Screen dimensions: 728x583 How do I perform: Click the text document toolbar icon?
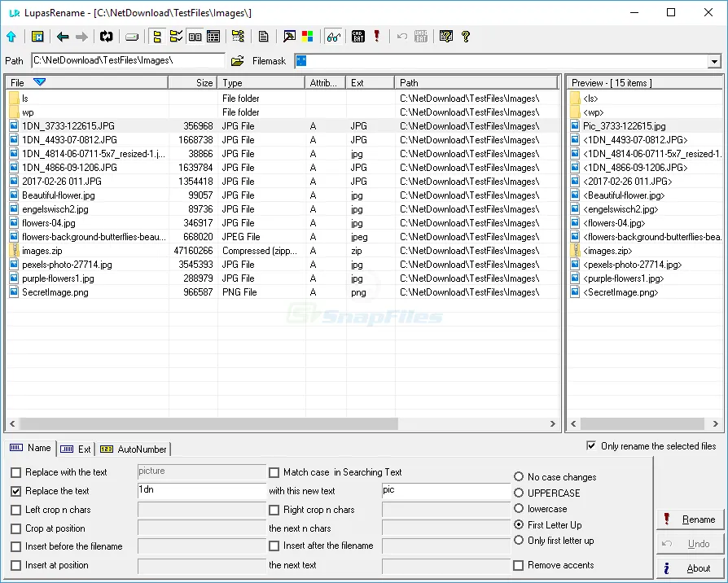tap(263, 37)
